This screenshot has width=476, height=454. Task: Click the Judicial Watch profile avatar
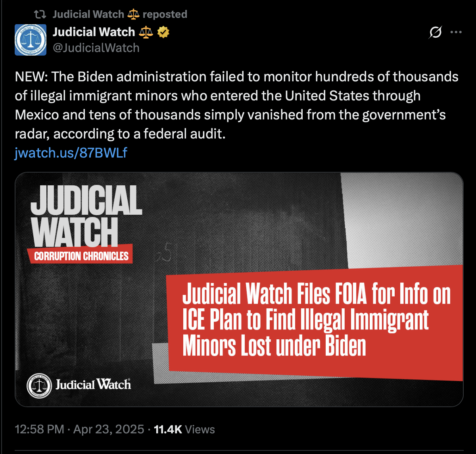pos(31,40)
